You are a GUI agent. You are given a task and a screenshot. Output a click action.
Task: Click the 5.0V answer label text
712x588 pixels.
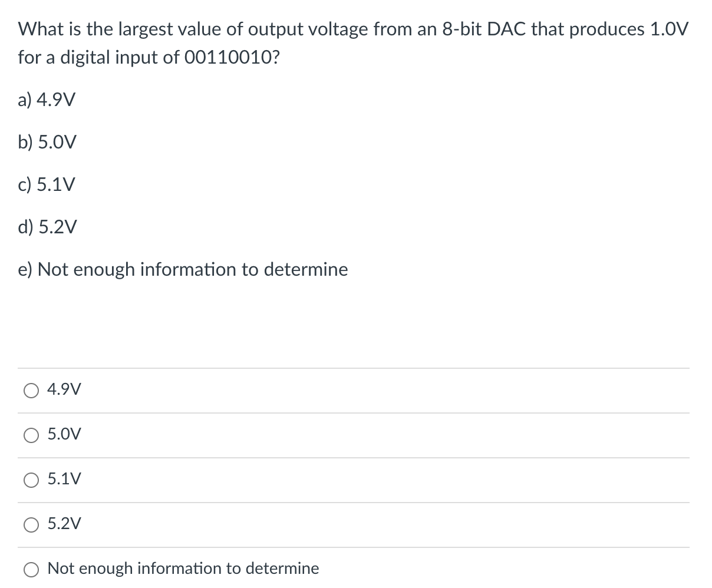pos(64,434)
